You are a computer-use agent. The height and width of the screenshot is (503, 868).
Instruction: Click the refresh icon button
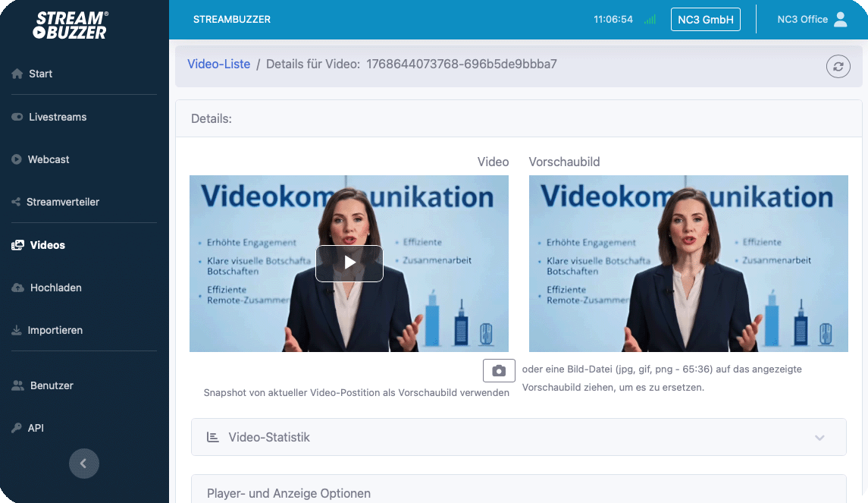(x=838, y=66)
